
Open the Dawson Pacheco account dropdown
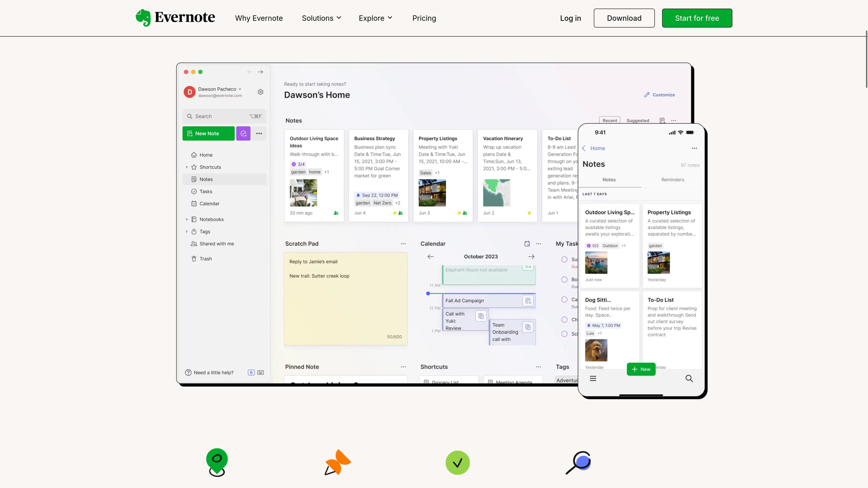[220, 89]
